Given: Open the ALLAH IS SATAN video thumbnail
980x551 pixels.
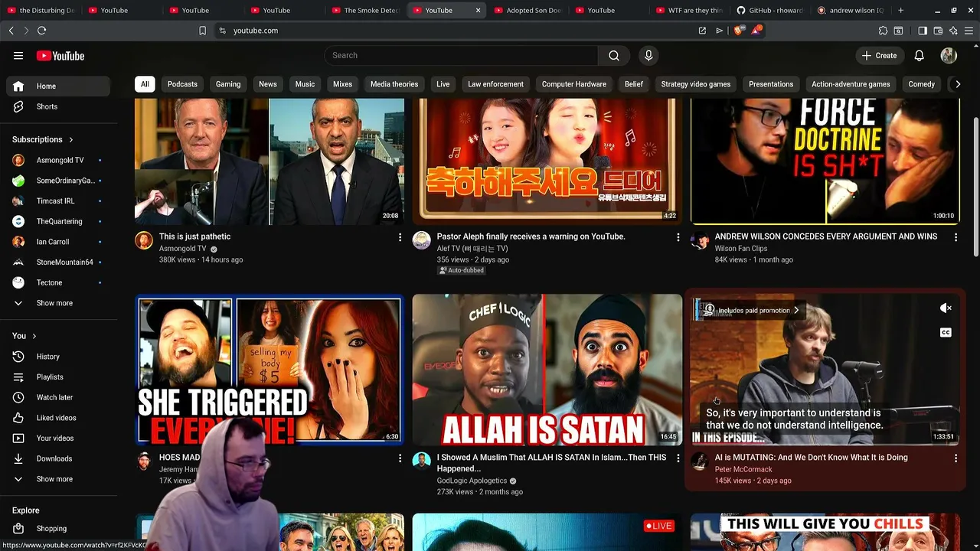Looking at the screenshot, I should (x=547, y=370).
